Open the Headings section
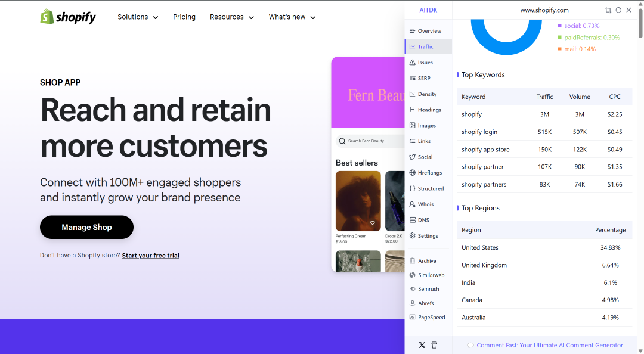644x354 pixels. point(428,110)
